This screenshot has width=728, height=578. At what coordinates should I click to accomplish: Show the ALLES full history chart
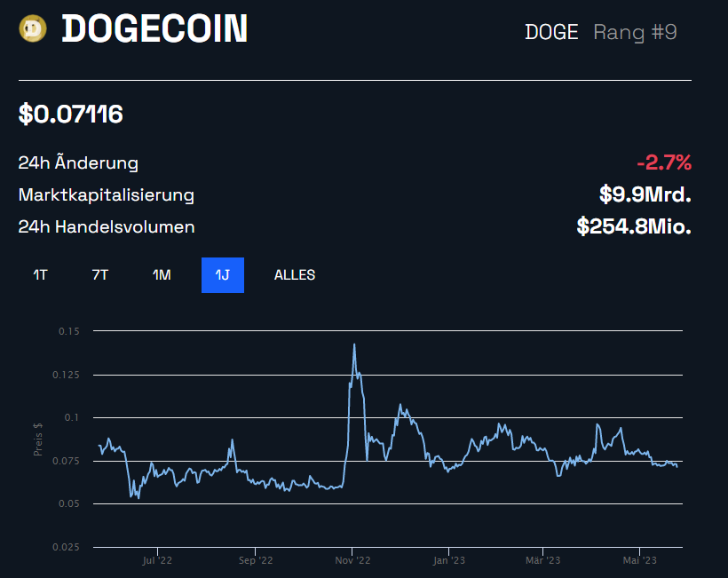pyautogui.click(x=294, y=275)
